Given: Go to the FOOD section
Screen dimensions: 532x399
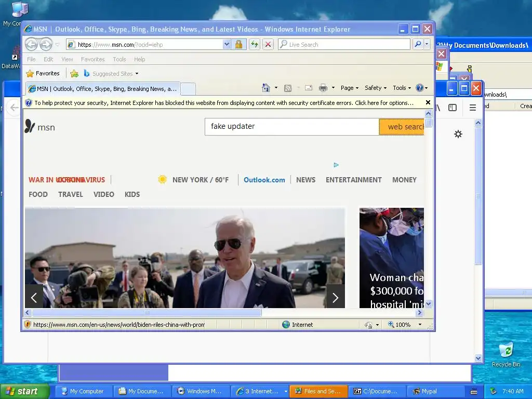Looking at the screenshot, I should (38, 194).
